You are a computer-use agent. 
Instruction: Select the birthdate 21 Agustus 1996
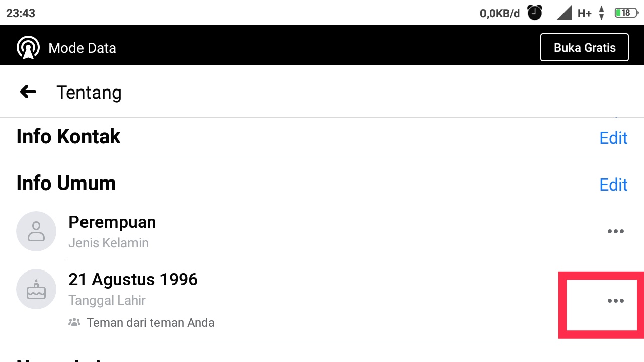coord(133,280)
